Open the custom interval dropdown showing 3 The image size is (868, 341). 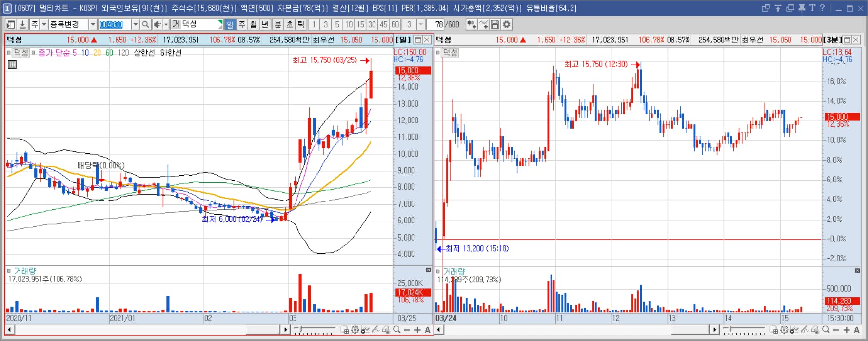[420, 24]
